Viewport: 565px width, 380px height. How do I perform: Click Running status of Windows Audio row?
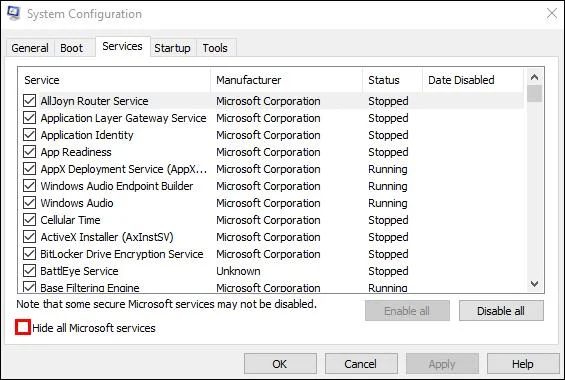pos(388,203)
